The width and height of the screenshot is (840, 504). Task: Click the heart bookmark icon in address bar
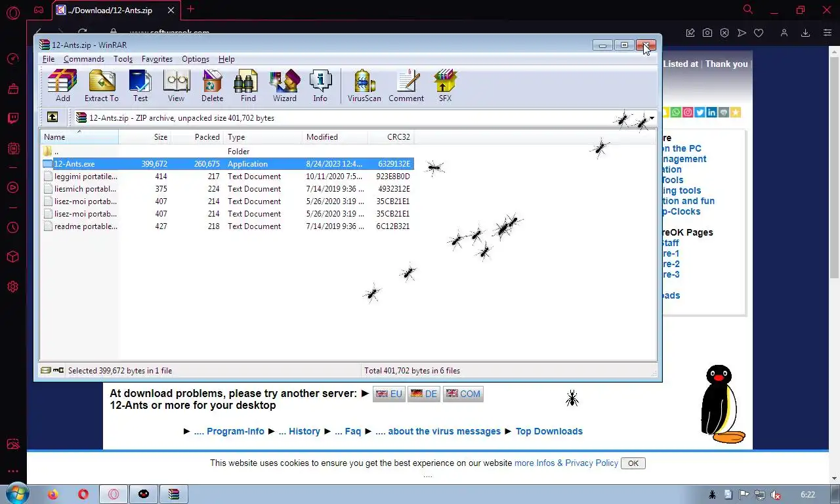759,33
